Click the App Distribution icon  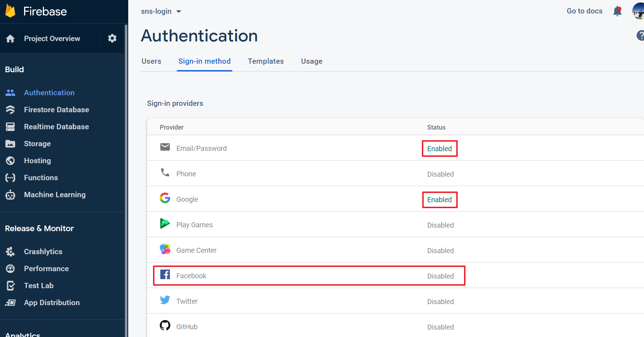[10, 303]
